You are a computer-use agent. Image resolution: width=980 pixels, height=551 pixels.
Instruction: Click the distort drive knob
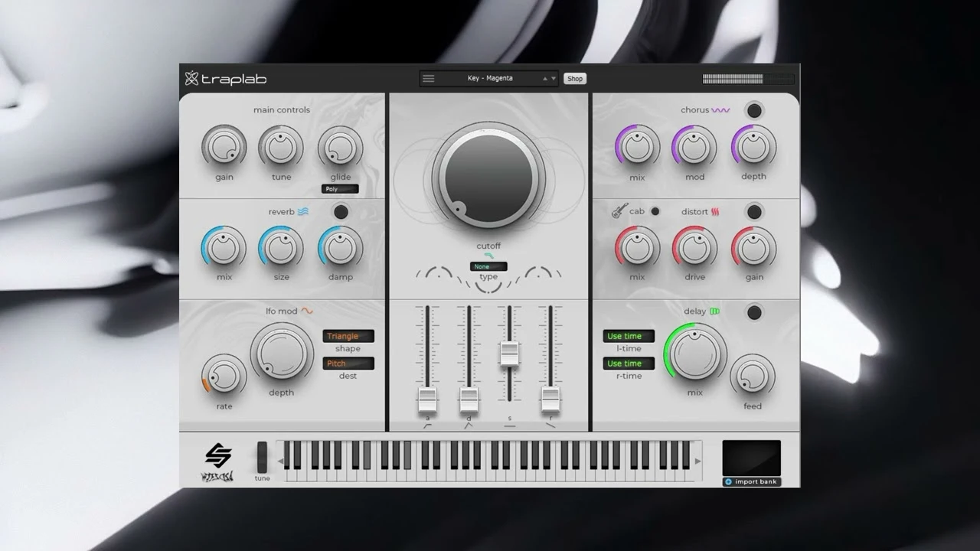coord(694,247)
